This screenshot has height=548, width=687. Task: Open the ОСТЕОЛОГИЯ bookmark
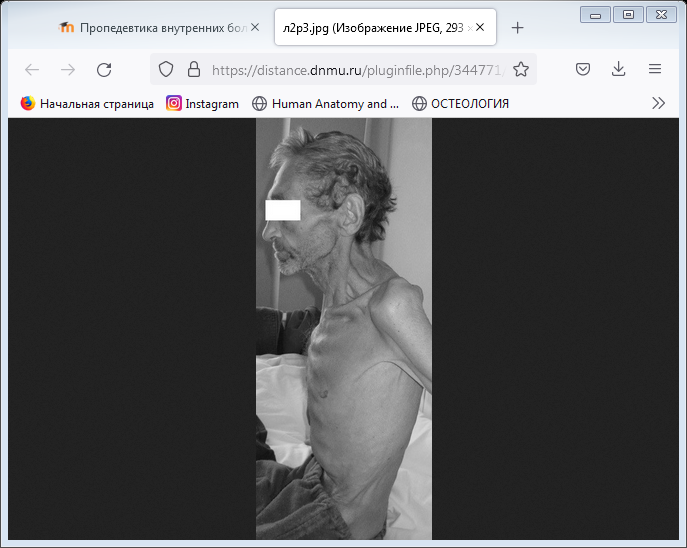click(460, 103)
